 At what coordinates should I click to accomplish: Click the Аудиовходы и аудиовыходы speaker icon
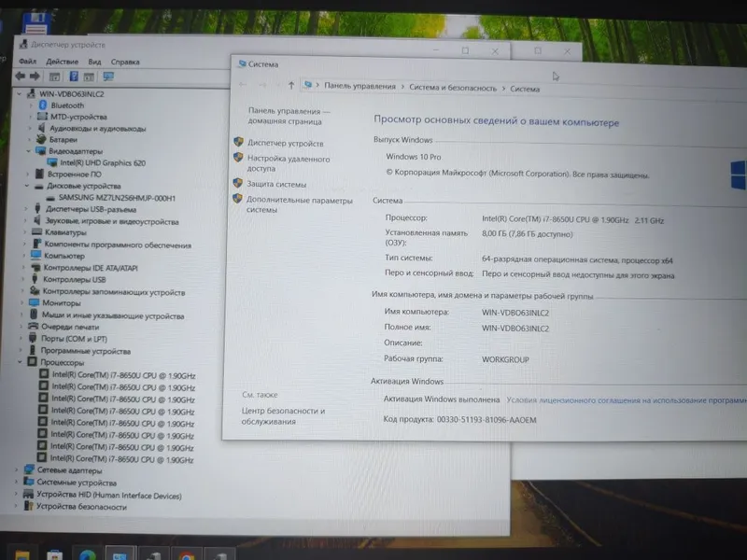(41, 128)
